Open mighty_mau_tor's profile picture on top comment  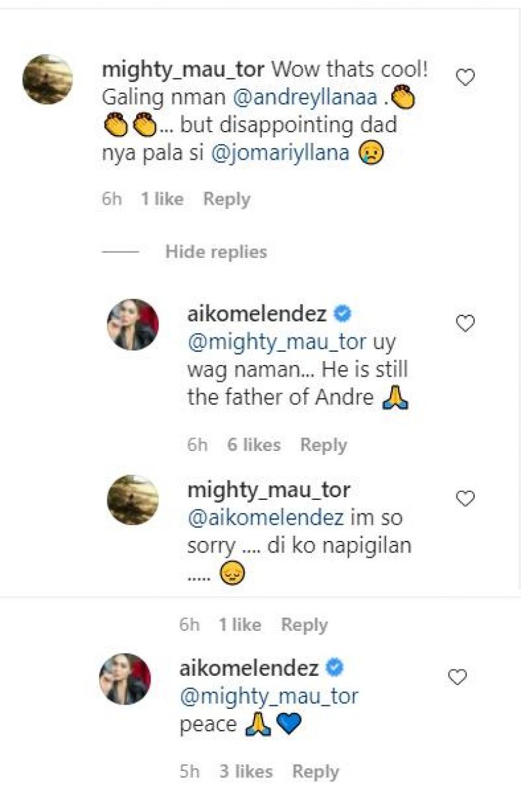click(x=48, y=80)
